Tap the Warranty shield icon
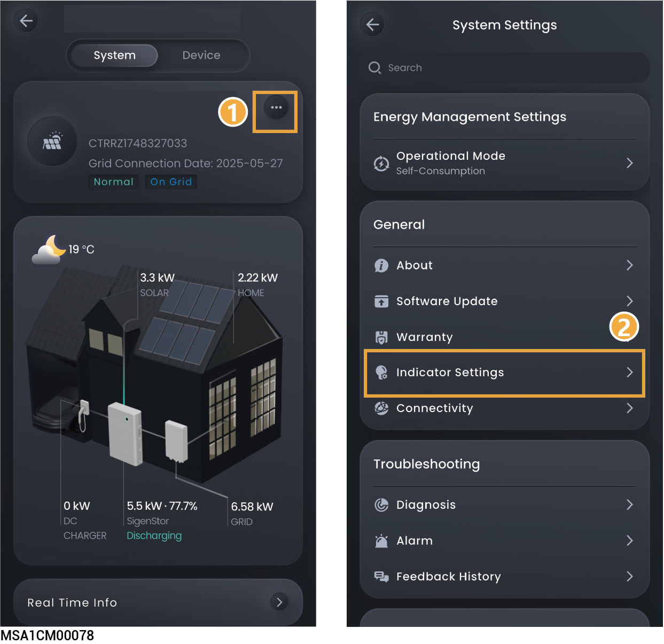 (x=381, y=337)
